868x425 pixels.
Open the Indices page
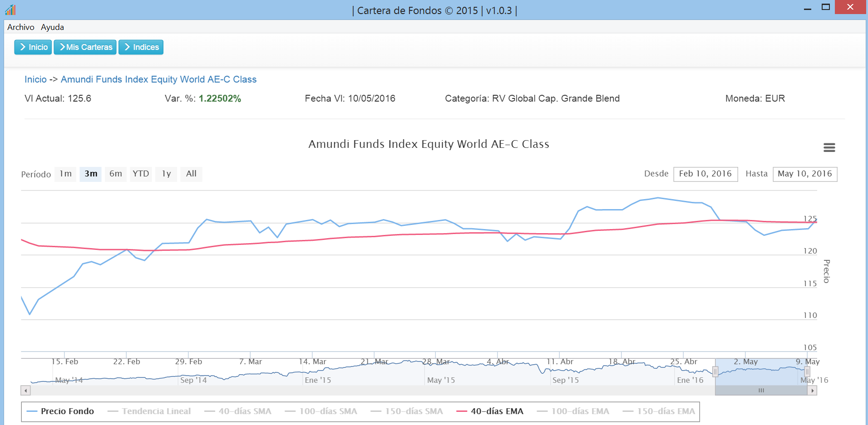pyautogui.click(x=141, y=47)
